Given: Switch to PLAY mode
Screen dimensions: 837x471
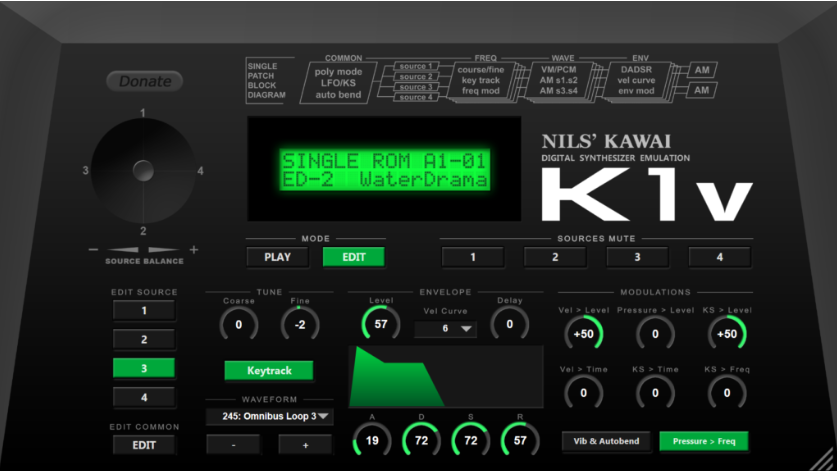Looking at the screenshot, I should coord(278,257).
